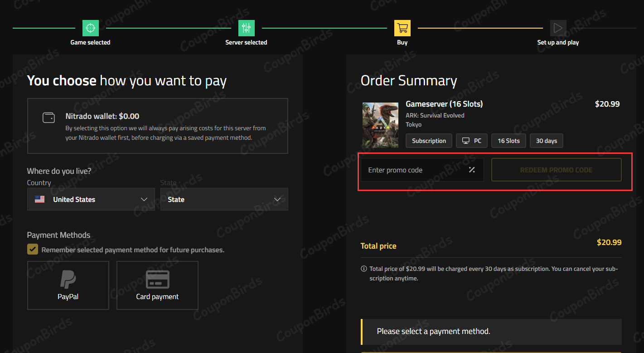Screen dimensions: 644x353
Task: Select the Nitrado wallet payment option
Action: pyautogui.click(x=157, y=126)
